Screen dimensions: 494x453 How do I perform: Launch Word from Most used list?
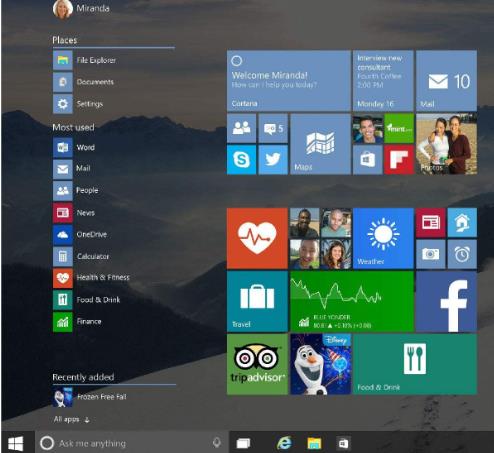tap(74, 147)
